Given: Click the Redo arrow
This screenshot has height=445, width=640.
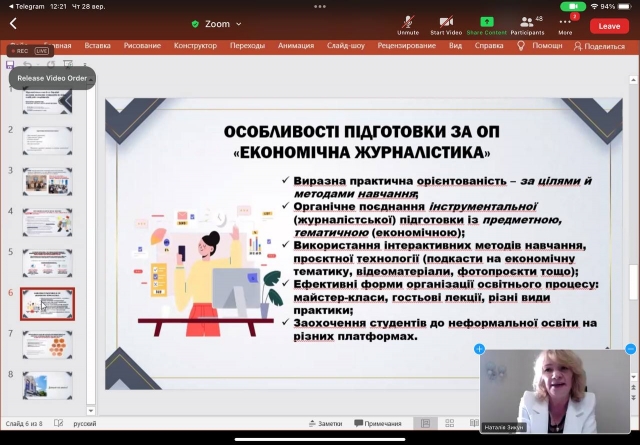Looking at the screenshot, I should click(51, 65).
